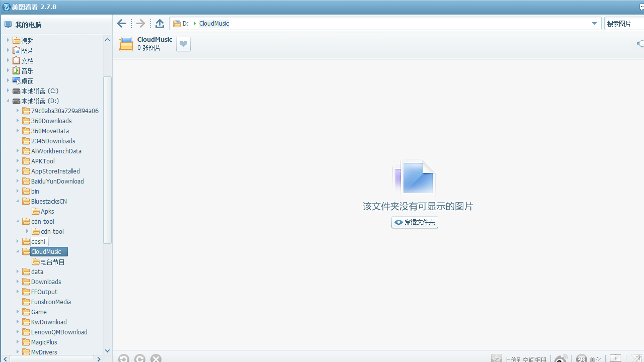Click 穿透文件夹 button
The image size is (644, 362).
click(x=415, y=222)
